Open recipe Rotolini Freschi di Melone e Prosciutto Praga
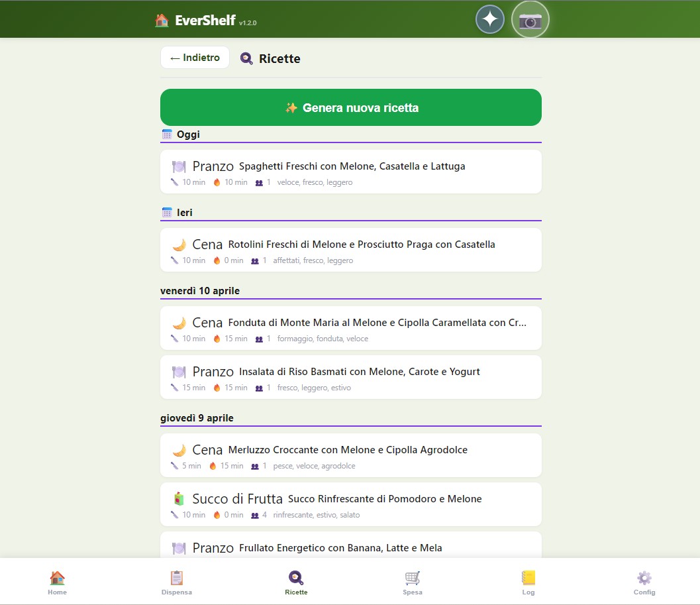This screenshot has width=700, height=605. point(351,250)
